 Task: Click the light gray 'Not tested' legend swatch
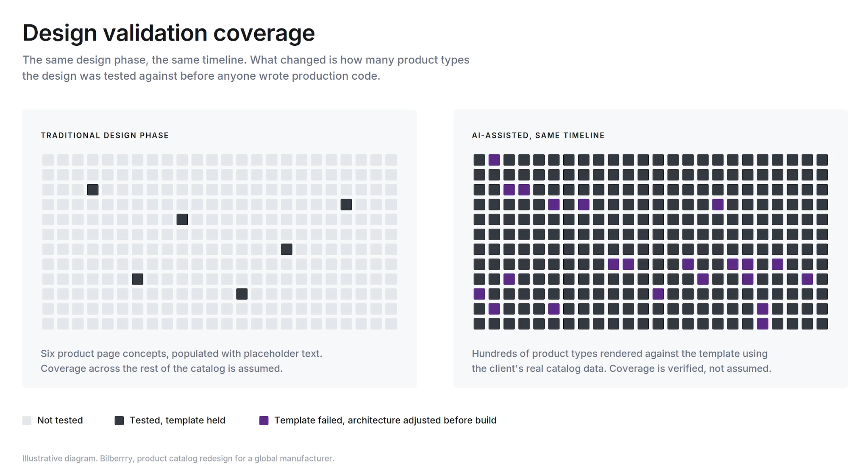click(27, 420)
